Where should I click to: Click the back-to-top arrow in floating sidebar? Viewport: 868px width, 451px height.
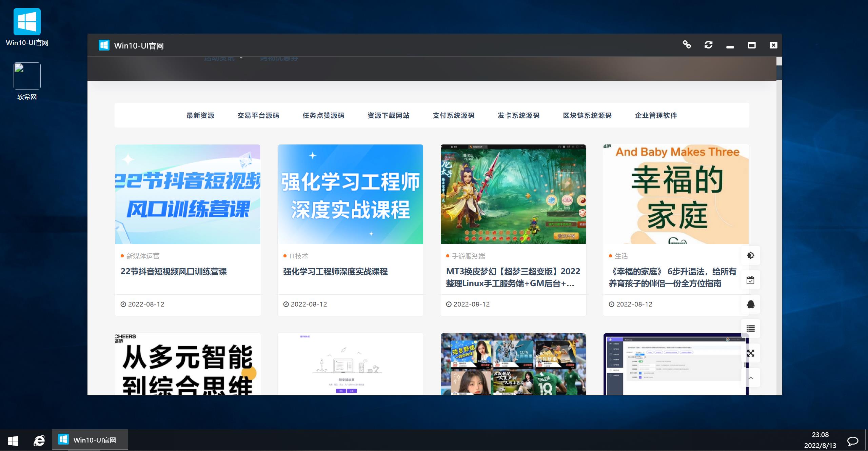click(751, 377)
